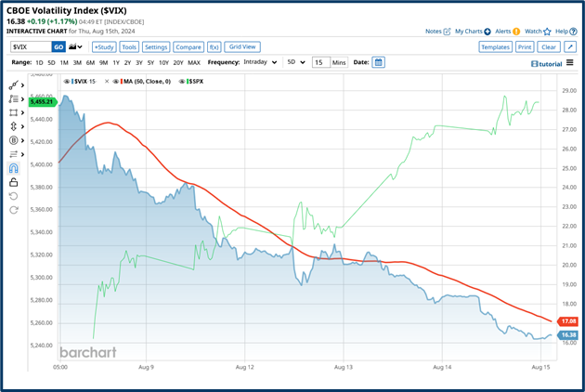Image resolution: width=585 pixels, height=392 pixels.
Task: Click the Compare button
Action: [188, 47]
